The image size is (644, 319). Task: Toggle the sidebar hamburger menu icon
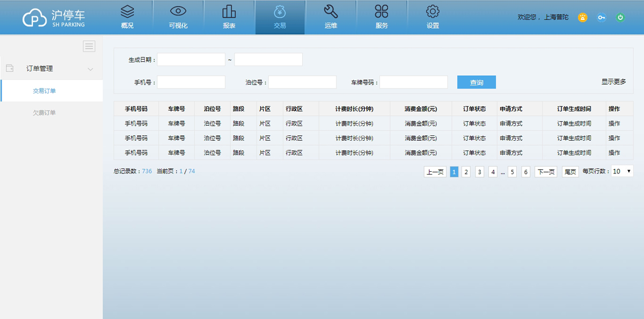coord(89,46)
